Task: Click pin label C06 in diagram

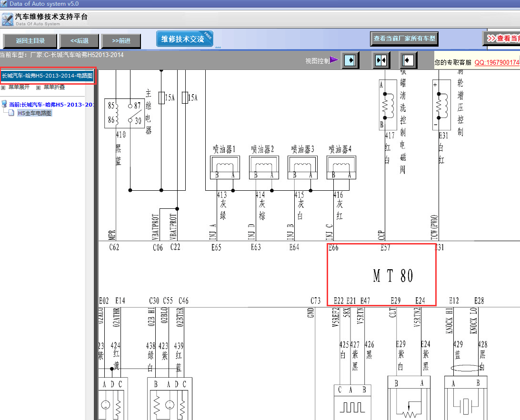Action: tap(158, 247)
